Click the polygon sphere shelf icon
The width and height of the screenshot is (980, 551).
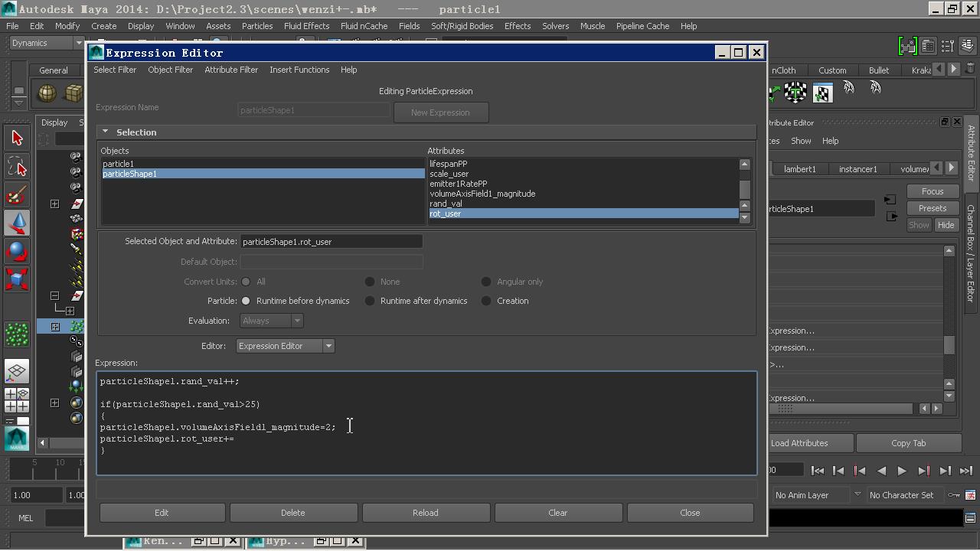pyautogui.click(x=47, y=93)
